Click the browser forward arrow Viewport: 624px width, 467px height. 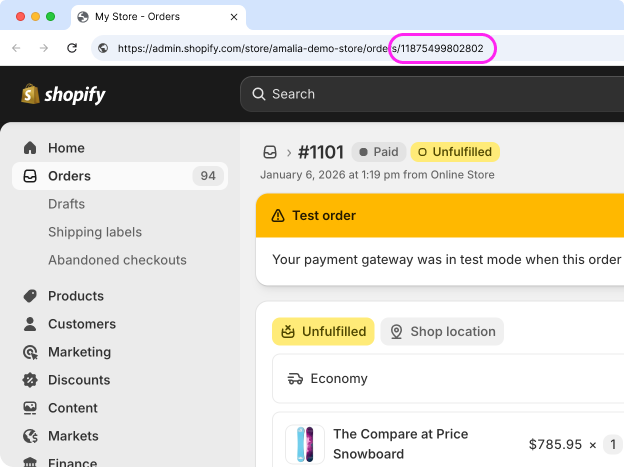coord(44,48)
